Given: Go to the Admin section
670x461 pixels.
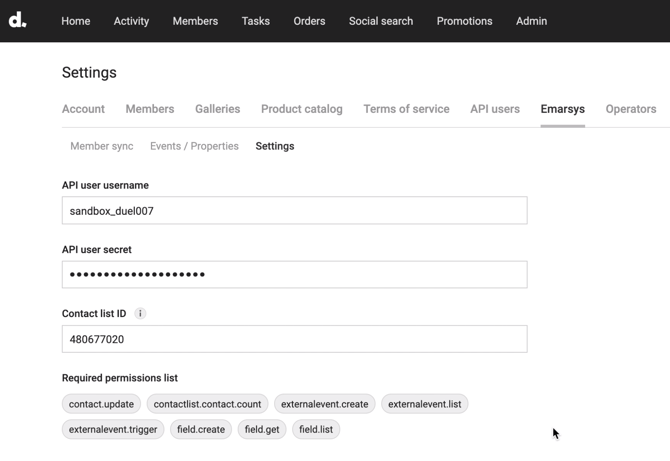Looking at the screenshot, I should pyautogui.click(x=531, y=21).
